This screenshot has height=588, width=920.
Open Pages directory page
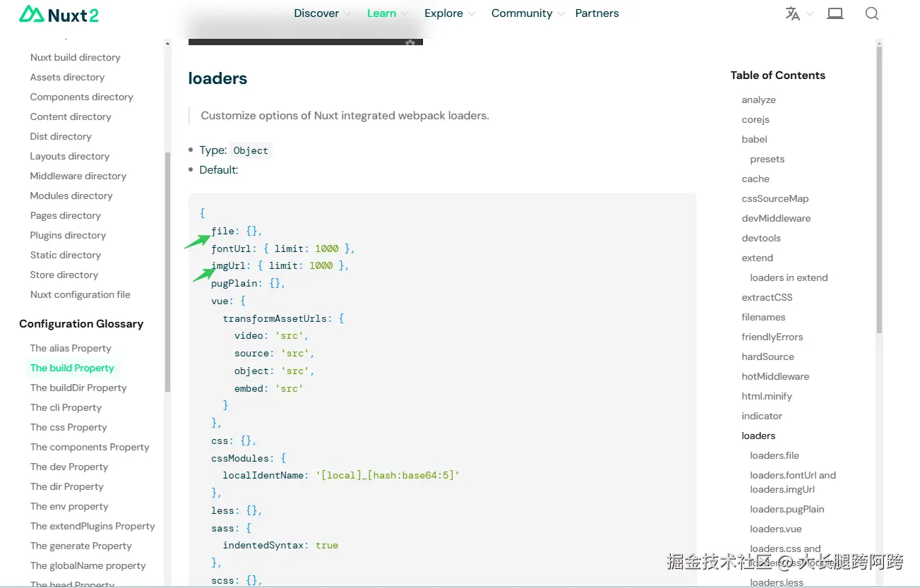(x=66, y=215)
